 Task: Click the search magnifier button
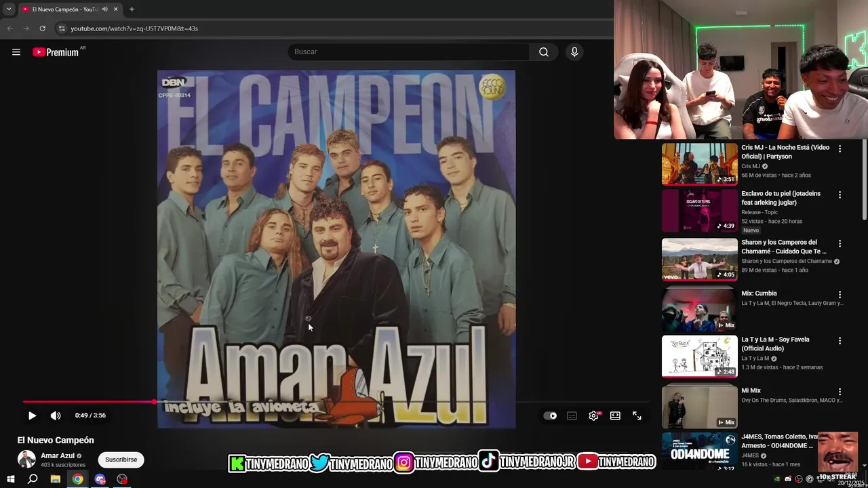[544, 52]
